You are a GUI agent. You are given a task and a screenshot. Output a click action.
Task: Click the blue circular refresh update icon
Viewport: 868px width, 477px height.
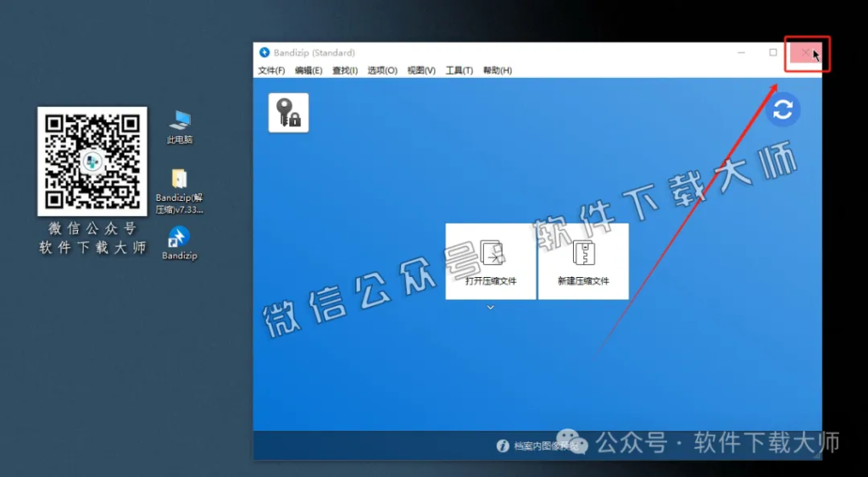(x=782, y=109)
